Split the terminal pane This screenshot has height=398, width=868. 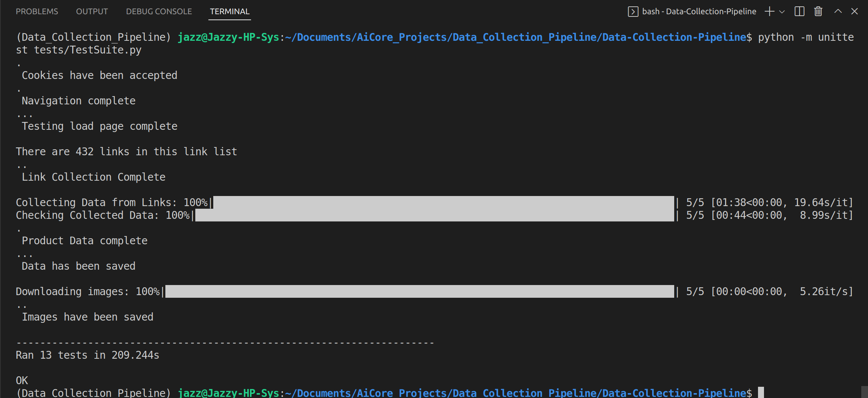[x=799, y=11]
